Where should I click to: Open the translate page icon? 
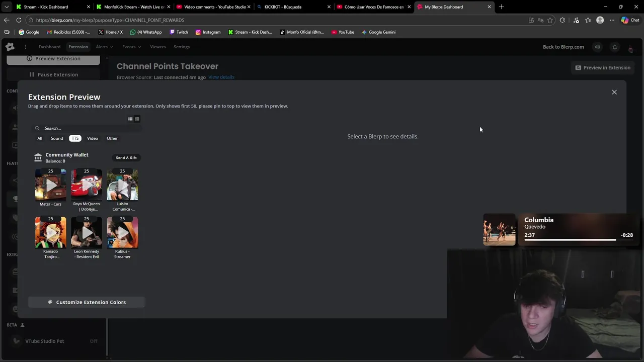(x=540, y=20)
